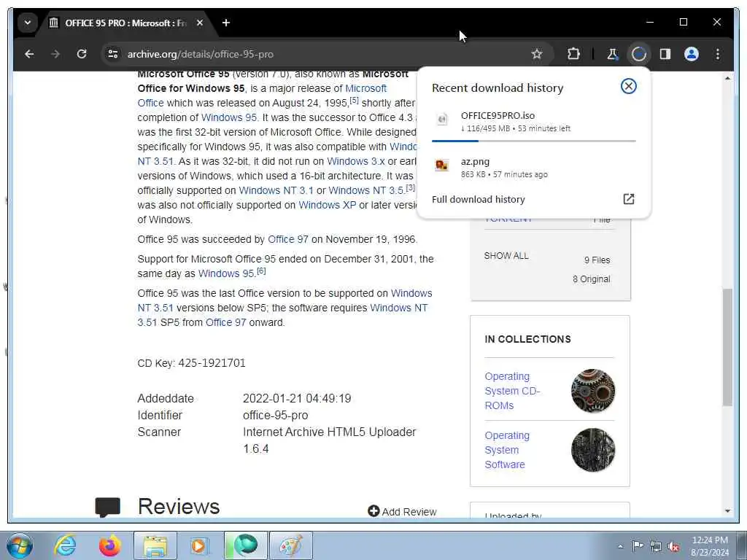
Task: Click the gears thumbnail for CD-ROMs collection
Action: (x=593, y=391)
